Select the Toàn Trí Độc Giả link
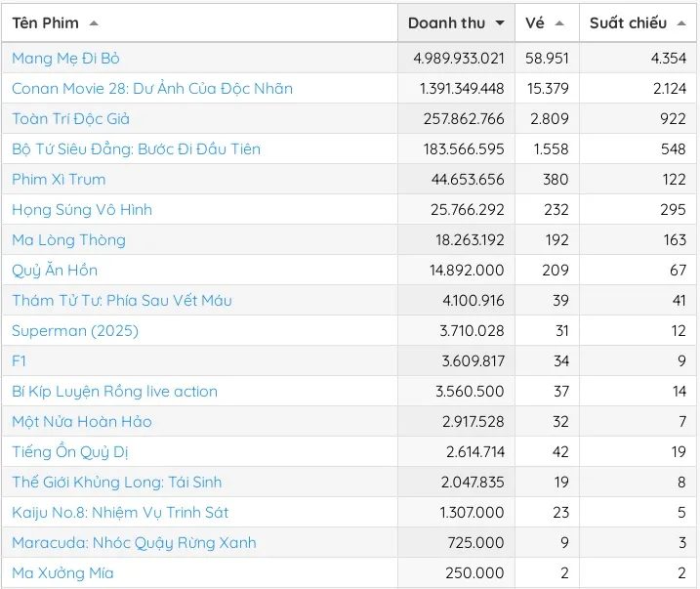This screenshot has height=589, width=700. coord(70,119)
